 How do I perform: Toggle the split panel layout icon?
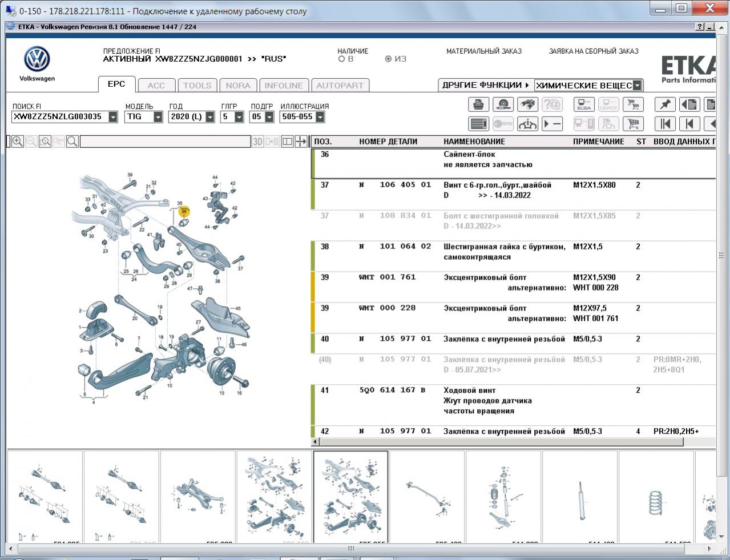[288, 142]
